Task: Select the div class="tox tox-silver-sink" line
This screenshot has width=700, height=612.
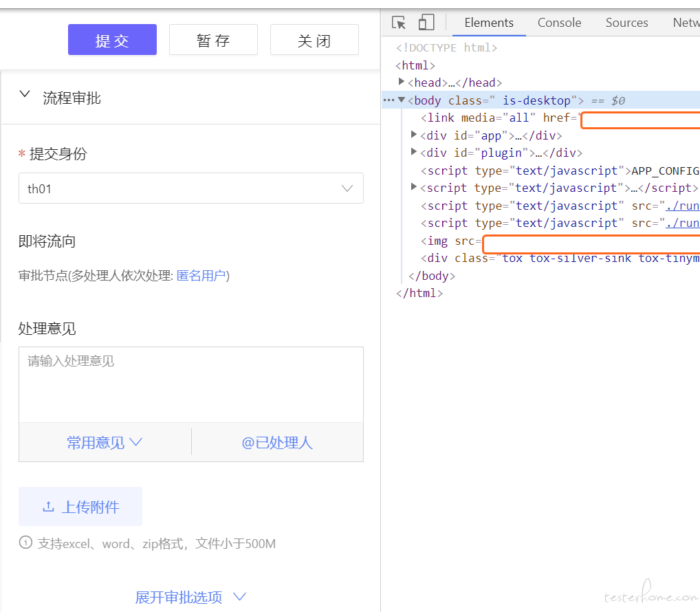Action: point(560,259)
